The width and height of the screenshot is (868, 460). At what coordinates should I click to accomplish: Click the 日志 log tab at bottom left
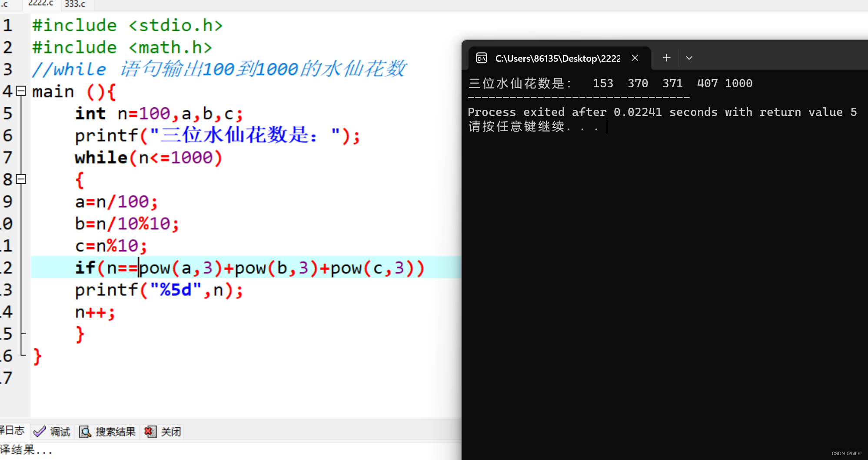[12, 430]
